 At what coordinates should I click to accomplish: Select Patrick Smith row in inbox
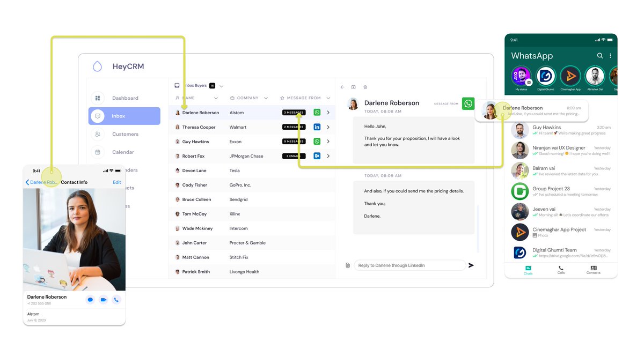pos(252,272)
